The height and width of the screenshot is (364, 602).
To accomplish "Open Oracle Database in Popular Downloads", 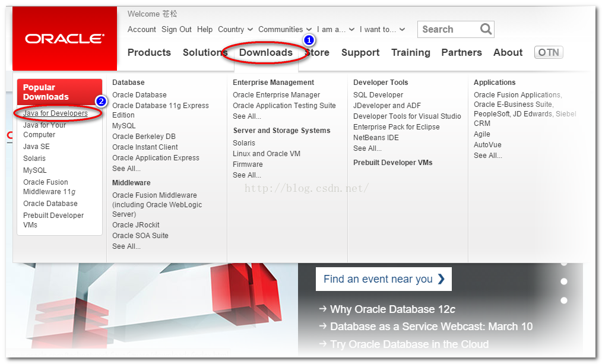I will 50,204.
